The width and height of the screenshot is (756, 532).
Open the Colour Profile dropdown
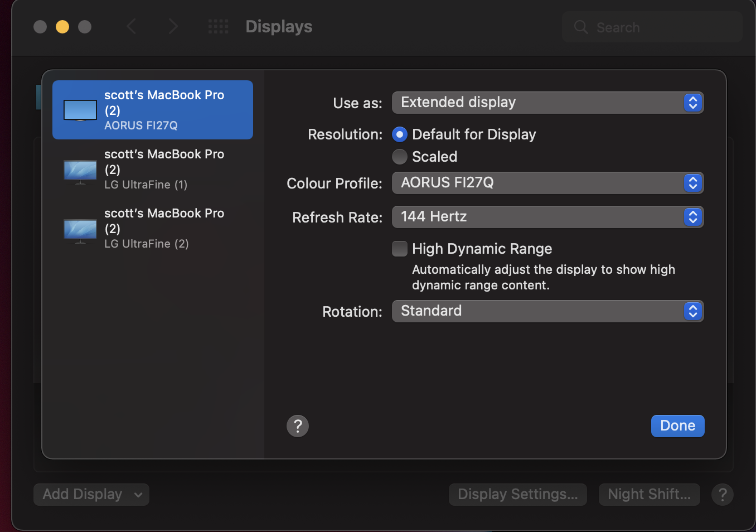point(547,183)
